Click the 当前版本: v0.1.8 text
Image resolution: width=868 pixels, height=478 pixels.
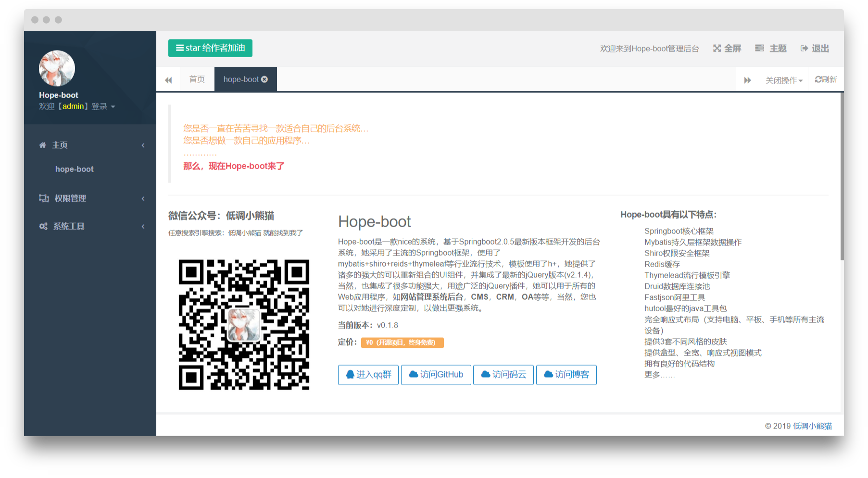(x=368, y=325)
